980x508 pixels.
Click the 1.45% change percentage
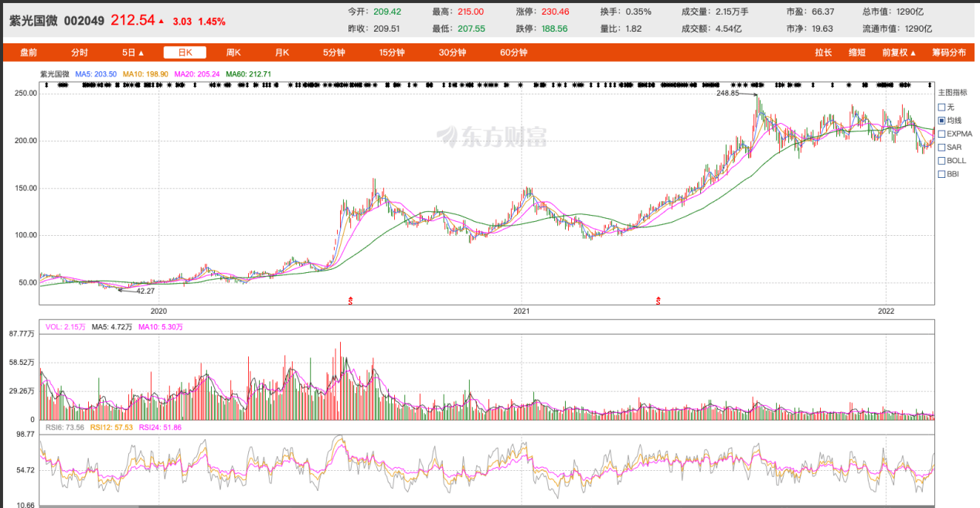212,22
